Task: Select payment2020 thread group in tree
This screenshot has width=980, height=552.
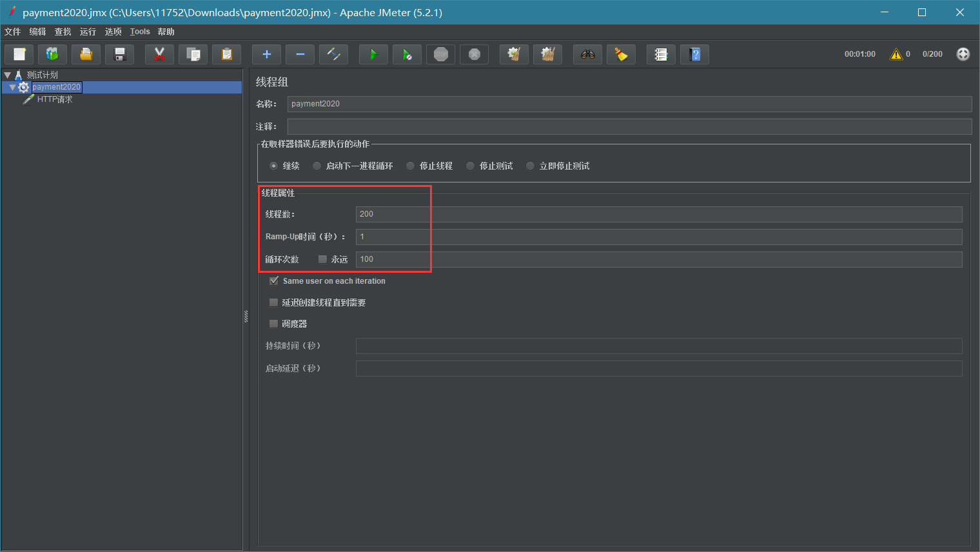Action: [57, 87]
